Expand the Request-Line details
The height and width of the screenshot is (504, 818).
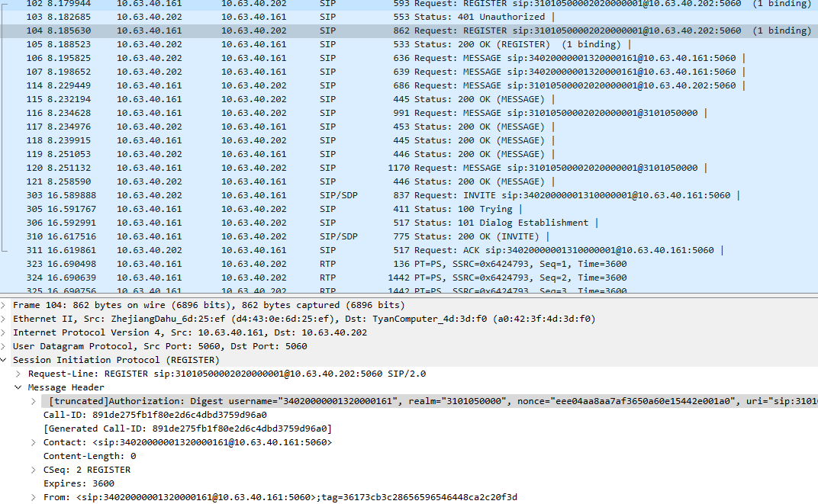(x=17, y=373)
